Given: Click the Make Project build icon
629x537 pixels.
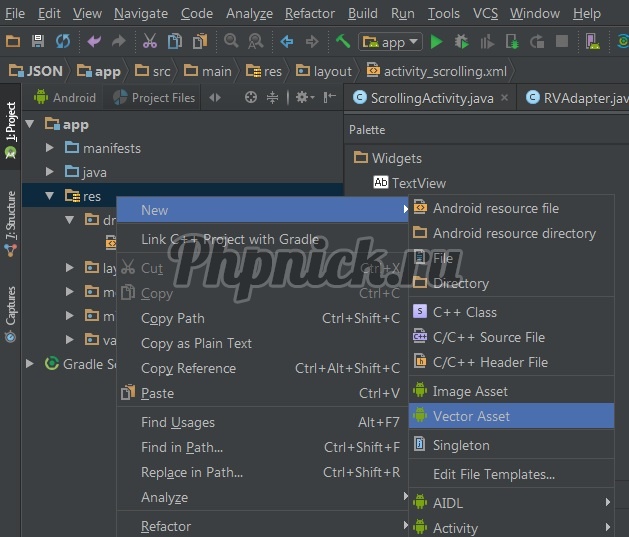Looking at the screenshot, I should coord(343,42).
